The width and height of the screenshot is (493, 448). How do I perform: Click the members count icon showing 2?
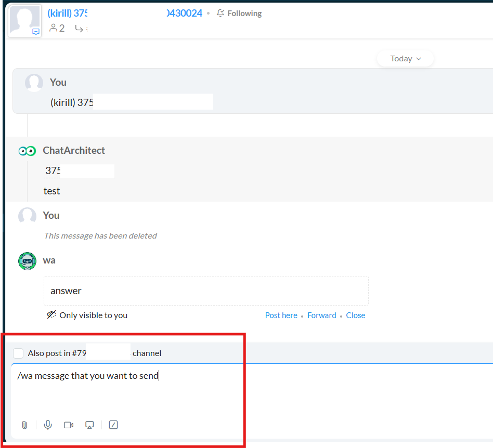point(53,28)
